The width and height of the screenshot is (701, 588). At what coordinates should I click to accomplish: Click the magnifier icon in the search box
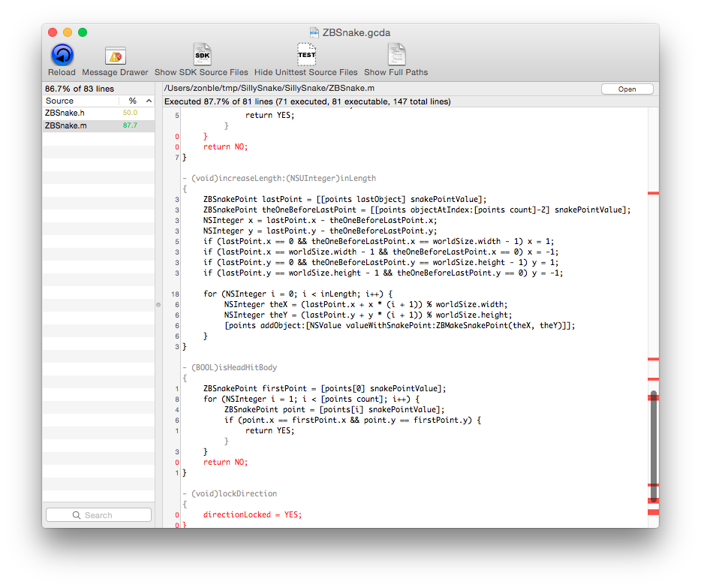tap(77, 515)
